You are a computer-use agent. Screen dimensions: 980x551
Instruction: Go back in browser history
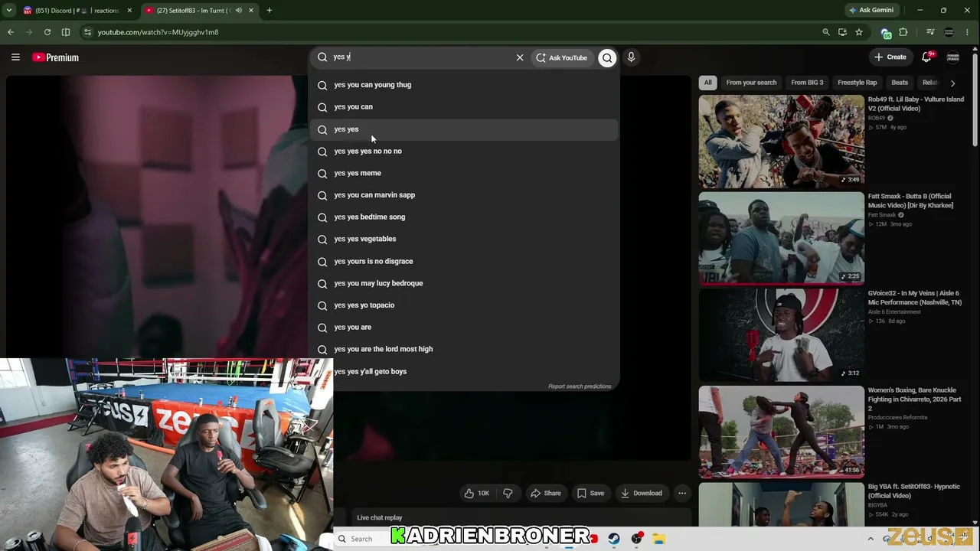pos(11,32)
